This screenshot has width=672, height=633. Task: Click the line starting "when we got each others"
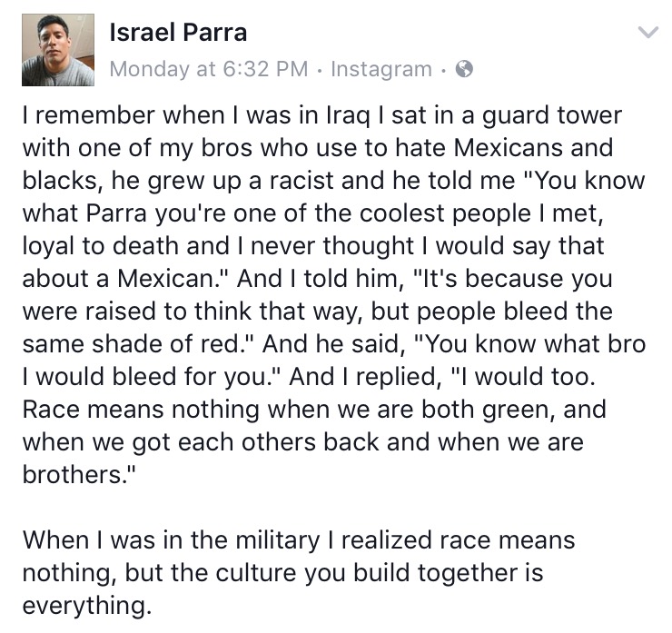(x=303, y=441)
